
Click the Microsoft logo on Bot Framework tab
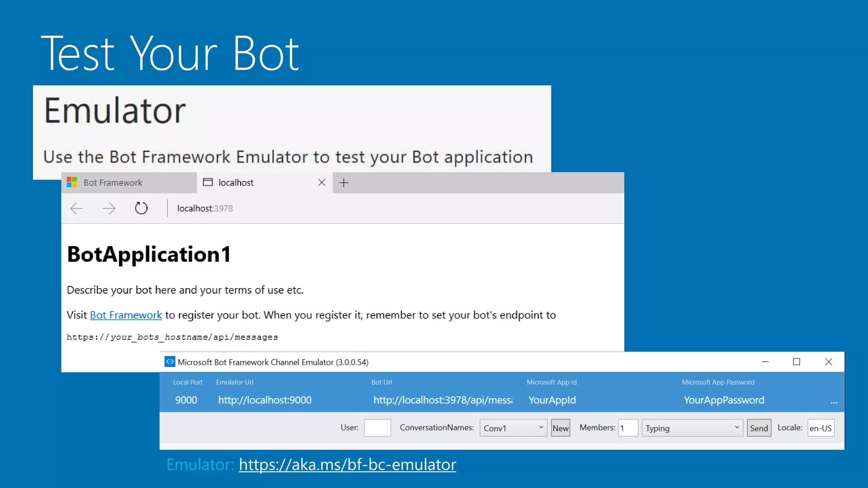click(x=72, y=183)
